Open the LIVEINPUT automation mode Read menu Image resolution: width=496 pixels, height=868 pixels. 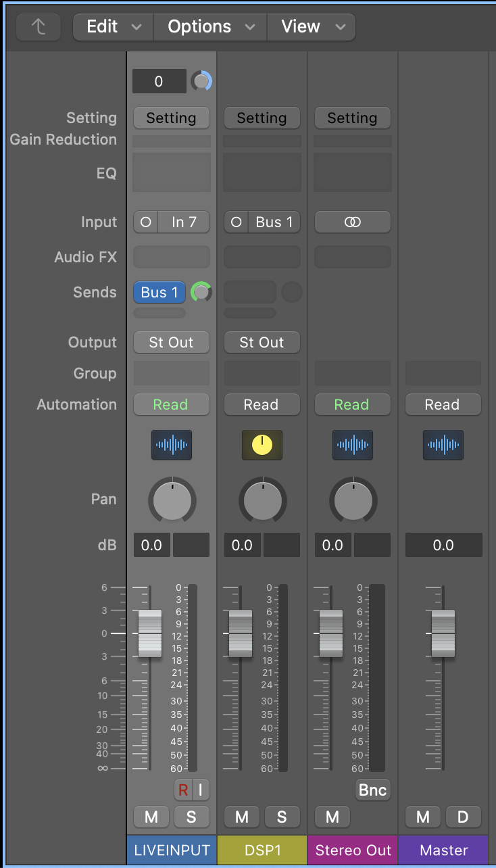point(171,404)
